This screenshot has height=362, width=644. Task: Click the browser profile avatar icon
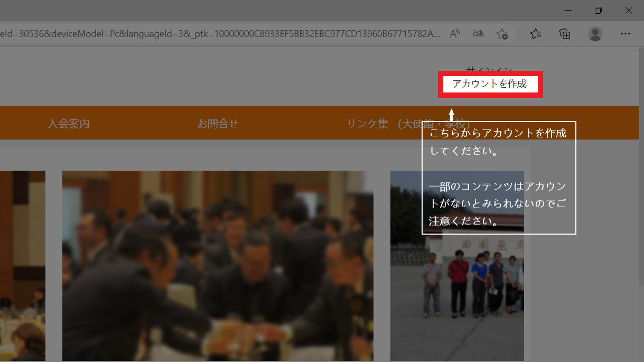point(595,34)
